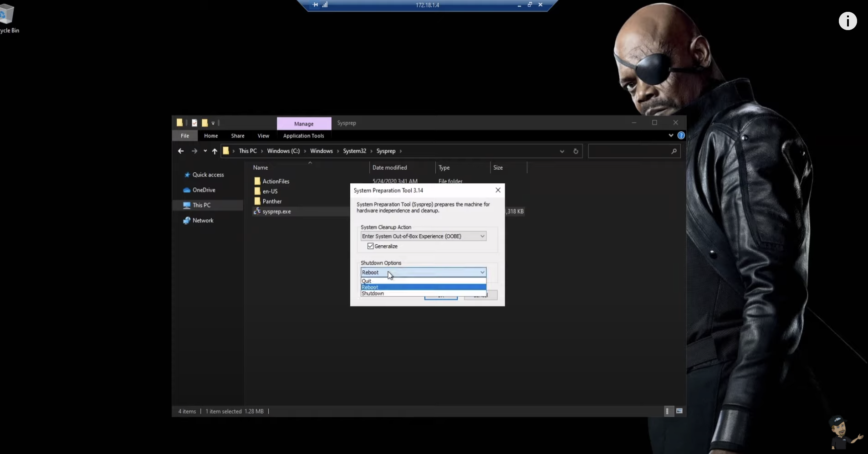Open Quick access in navigation pane

tap(208, 175)
